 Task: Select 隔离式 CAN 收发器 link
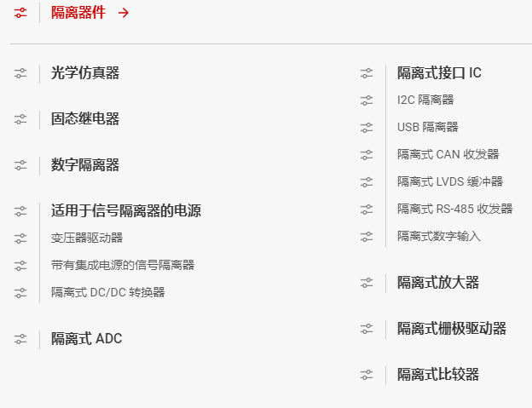[448, 154]
